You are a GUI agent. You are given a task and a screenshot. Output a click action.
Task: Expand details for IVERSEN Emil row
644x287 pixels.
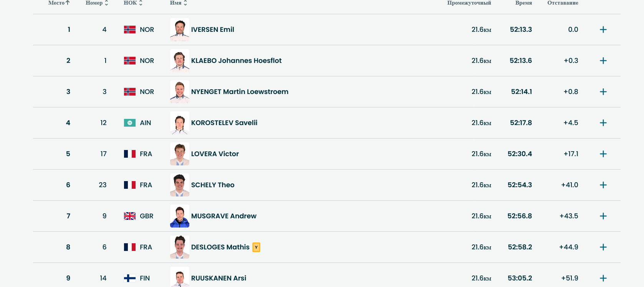click(603, 30)
